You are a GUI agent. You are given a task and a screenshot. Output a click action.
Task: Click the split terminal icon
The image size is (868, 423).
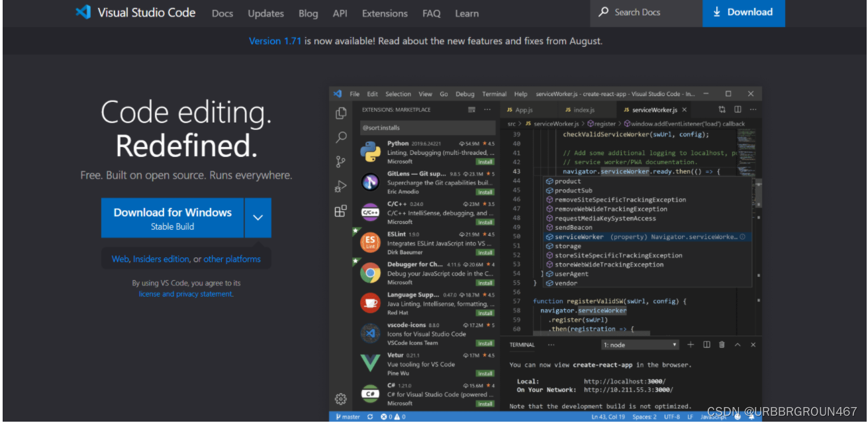(706, 345)
